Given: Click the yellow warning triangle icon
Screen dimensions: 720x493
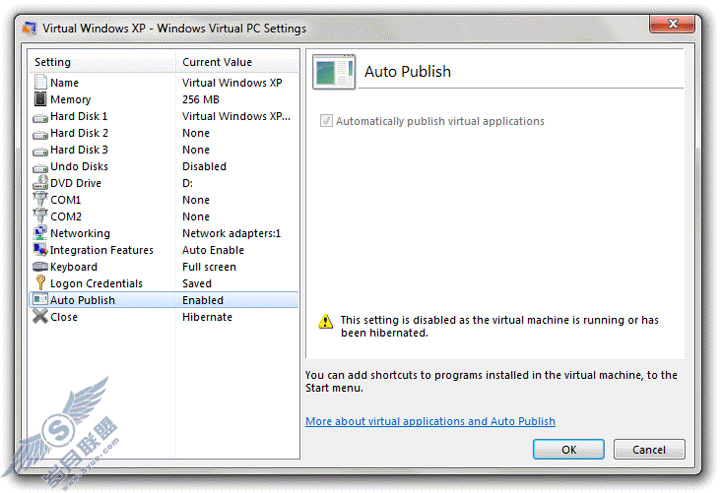Looking at the screenshot, I should 326,321.
